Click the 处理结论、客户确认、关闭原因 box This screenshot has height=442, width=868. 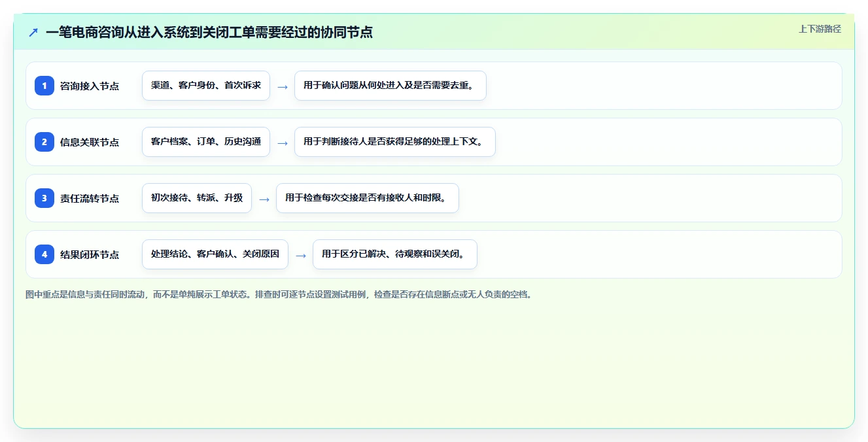(215, 254)
